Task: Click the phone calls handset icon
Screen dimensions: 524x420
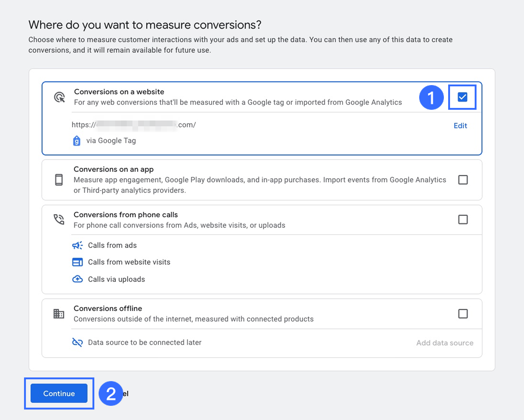Action: tap(59, 219)
